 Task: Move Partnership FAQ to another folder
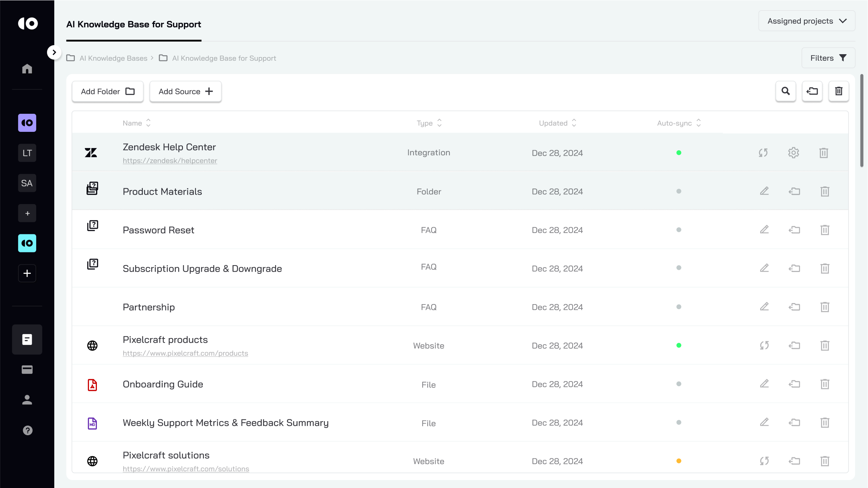click(794, 307)
